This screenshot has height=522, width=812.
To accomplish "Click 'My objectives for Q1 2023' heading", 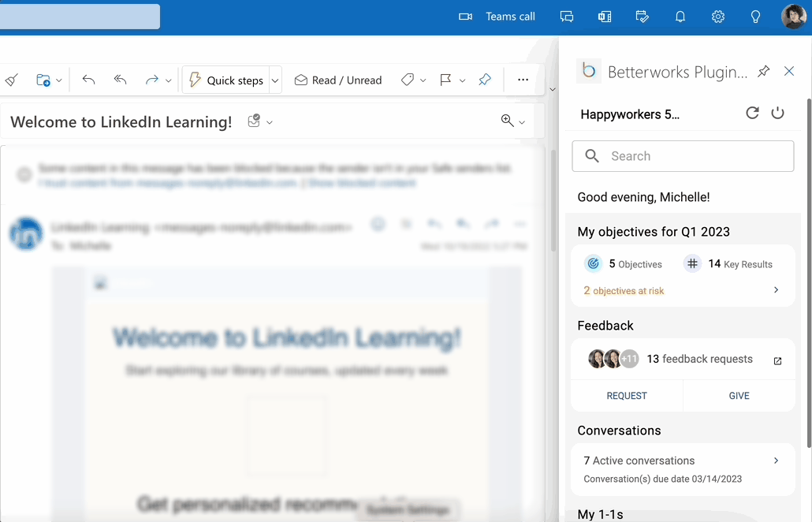I will [654, 232].
